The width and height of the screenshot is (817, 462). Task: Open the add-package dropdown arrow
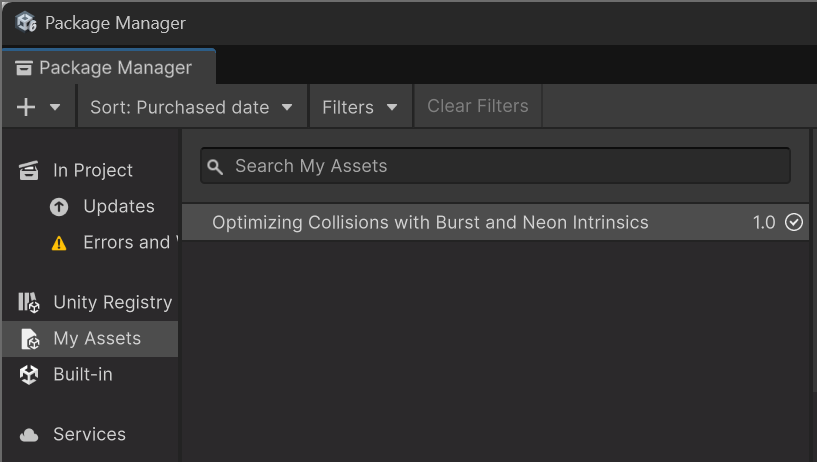coord(55,107)
